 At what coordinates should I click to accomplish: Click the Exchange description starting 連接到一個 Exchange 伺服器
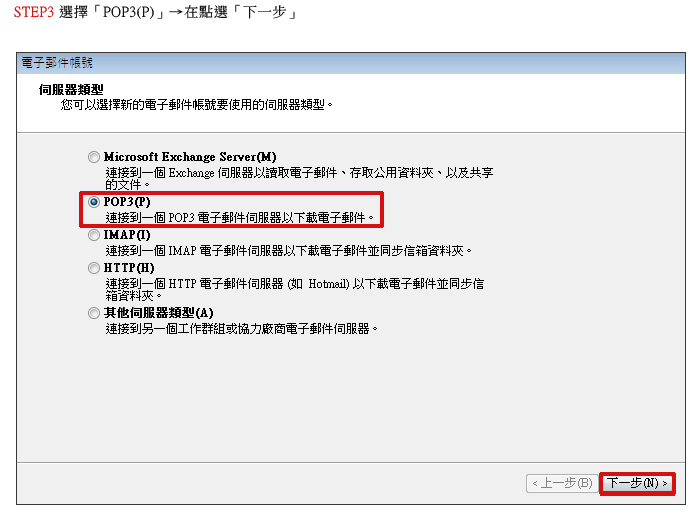pyautogui.click(x=299, y=179)
